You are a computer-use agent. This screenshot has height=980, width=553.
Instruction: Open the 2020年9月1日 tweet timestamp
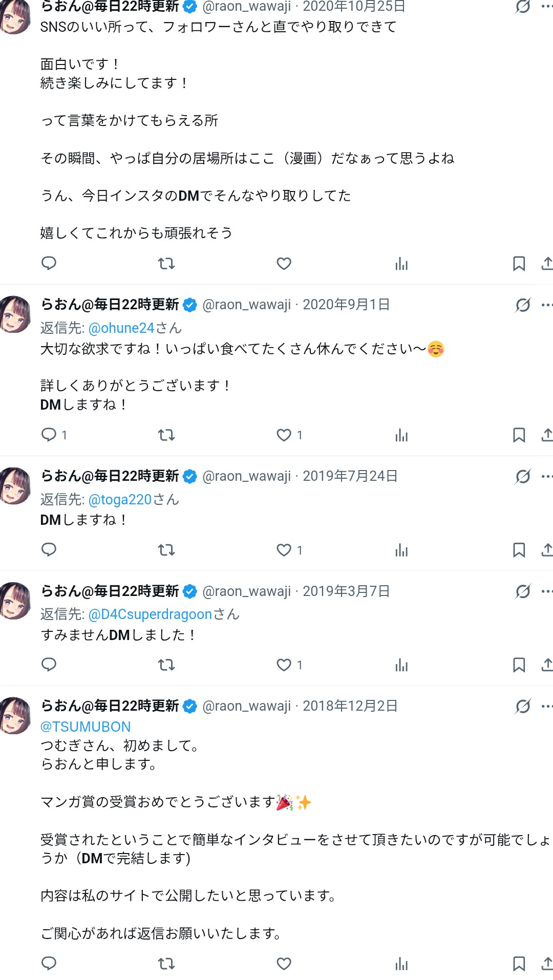coord(346,305)
